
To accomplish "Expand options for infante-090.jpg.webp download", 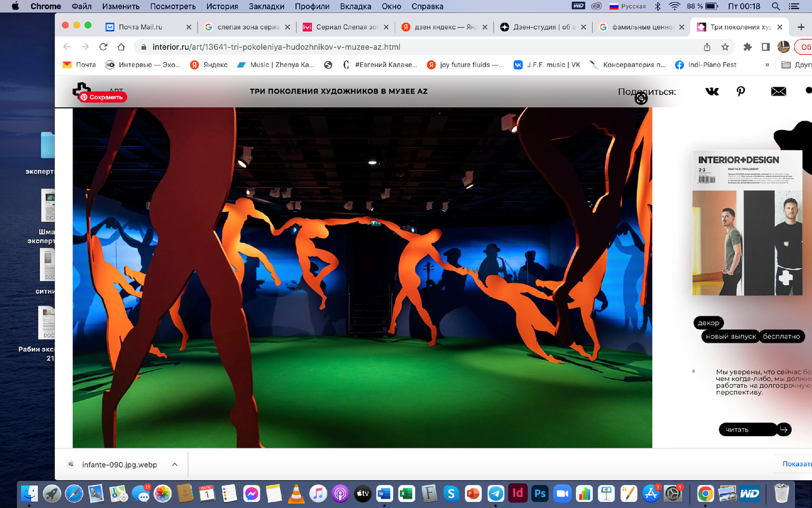I will pyautogui.click(x=175, y=465).
